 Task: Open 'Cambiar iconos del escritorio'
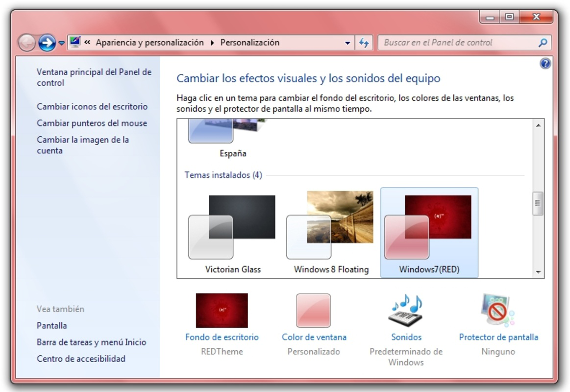pyautogui.click(x=92, y=106)
